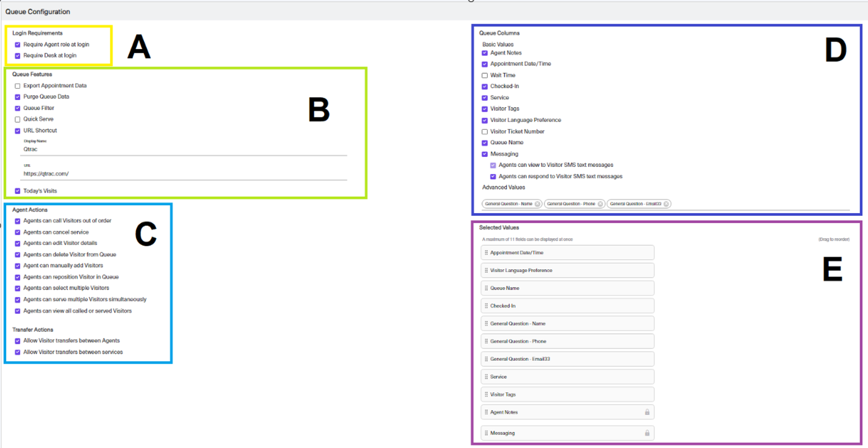The height and width of the screenshot is (448, 868).
Task: Click the lock icon on Messaging row
Action: 647,433
